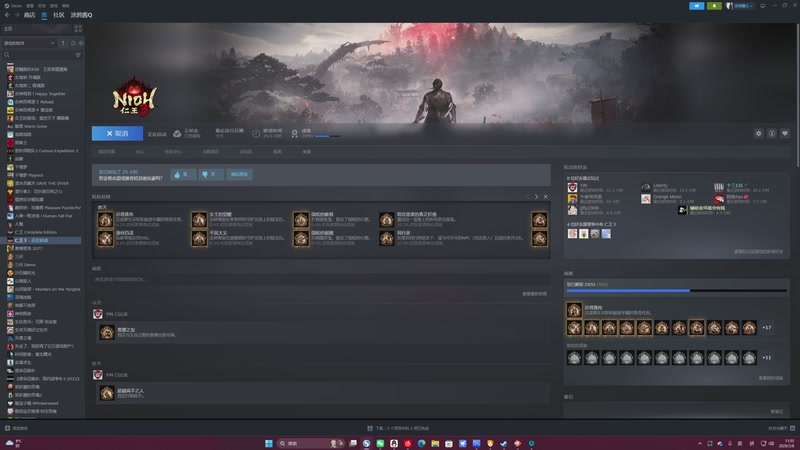Screen dimensions: 800x450
Task: Close the achievement summary panel
Action: point(544,196)
